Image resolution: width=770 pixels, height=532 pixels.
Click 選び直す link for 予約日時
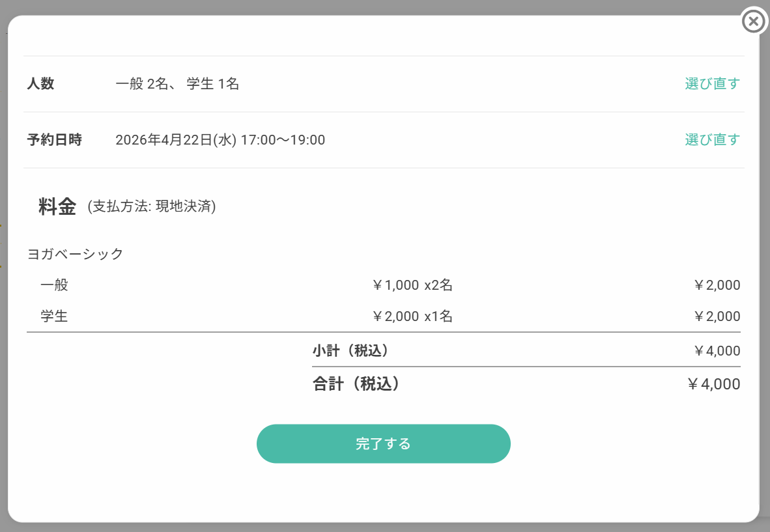click(712, 140)
